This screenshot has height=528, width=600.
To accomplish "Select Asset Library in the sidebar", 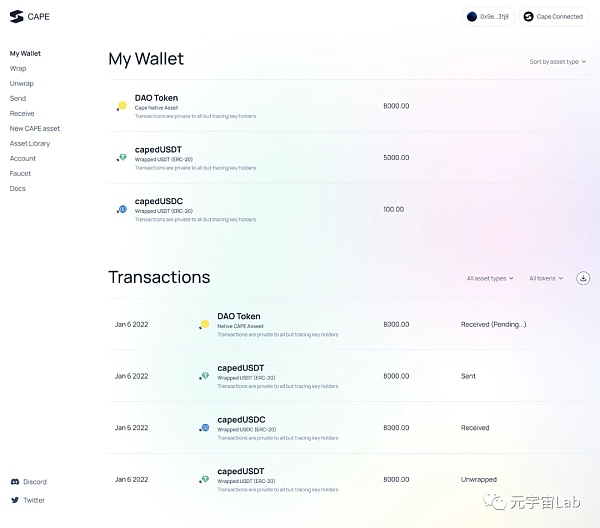I will [x=30, y=143].
